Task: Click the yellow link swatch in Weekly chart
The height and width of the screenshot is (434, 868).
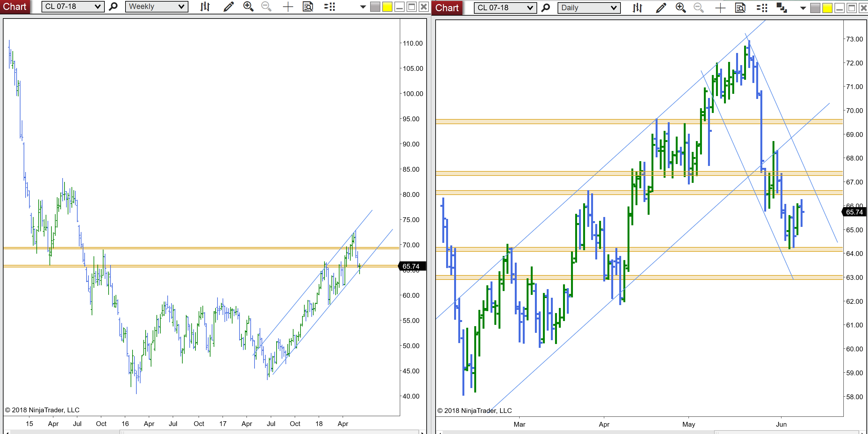Action: coord(387,7)
